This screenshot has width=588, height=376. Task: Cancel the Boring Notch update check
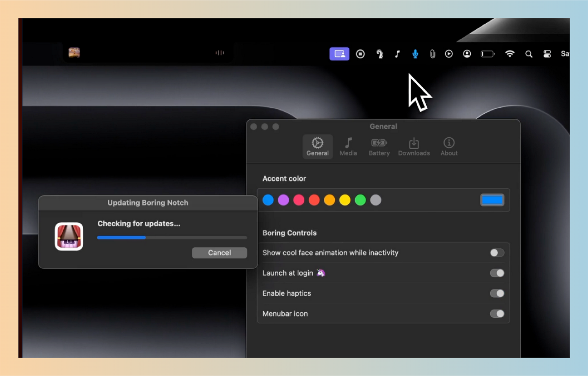(x=219, y=253)
